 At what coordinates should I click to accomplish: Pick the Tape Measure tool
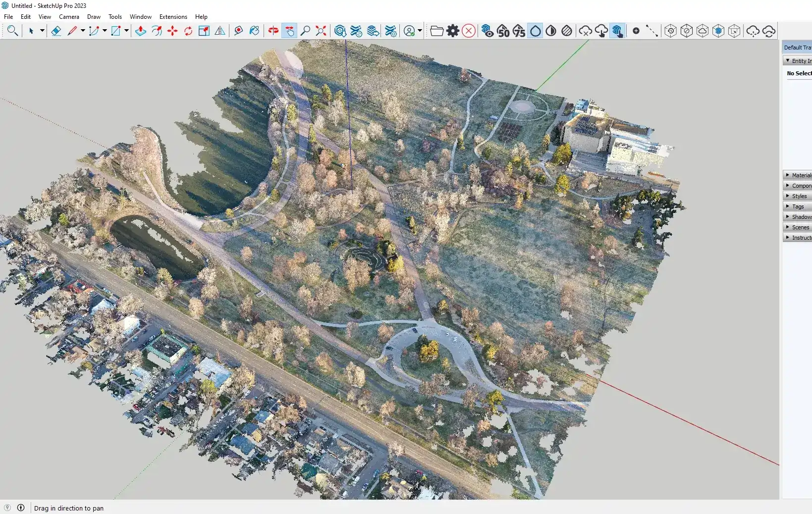(x=238, y=31)
